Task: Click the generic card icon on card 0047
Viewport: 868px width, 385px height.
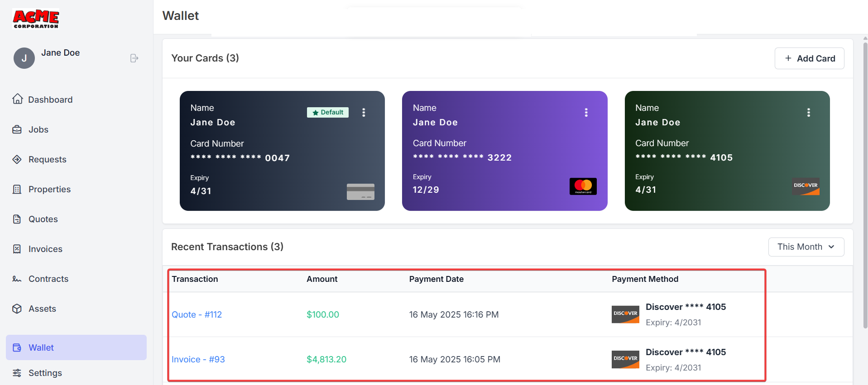Action: coord(360,191)
